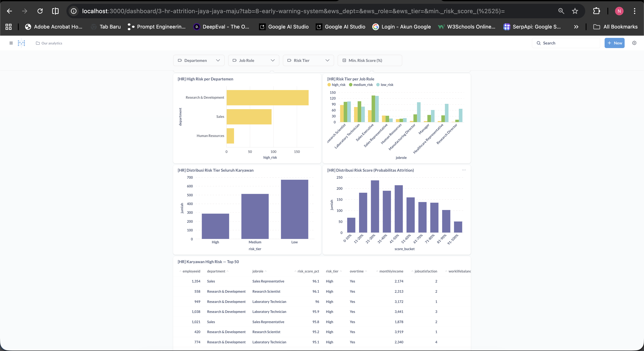The height and width of the screenshot is (351, 644).
Task: Open Karyawan High Risk Top 50 title
Action: [208, 262]
